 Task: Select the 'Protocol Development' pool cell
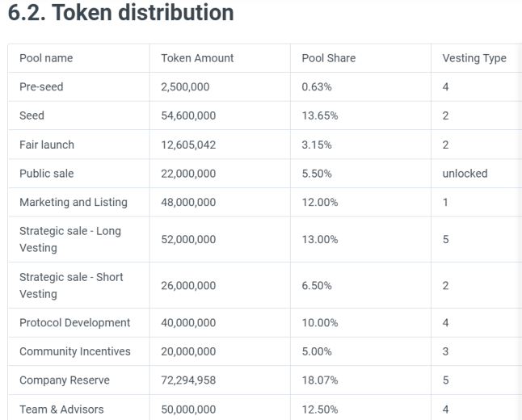(74, 323)
